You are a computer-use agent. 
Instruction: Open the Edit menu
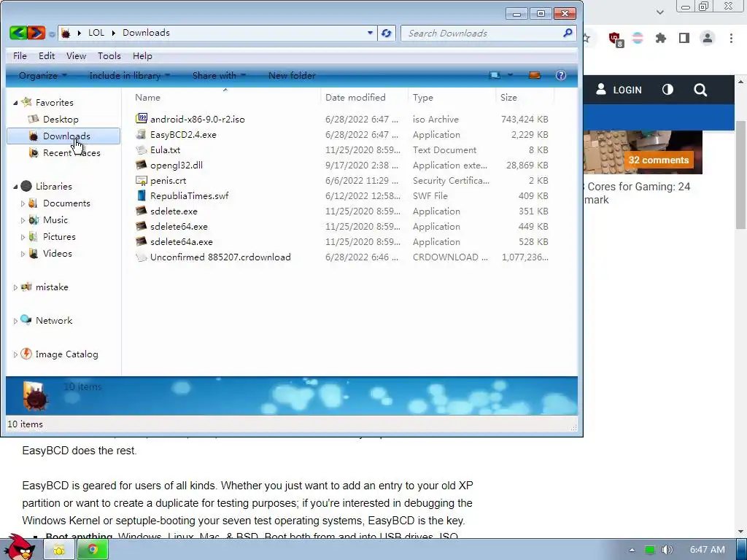click(x=47, y=55)
